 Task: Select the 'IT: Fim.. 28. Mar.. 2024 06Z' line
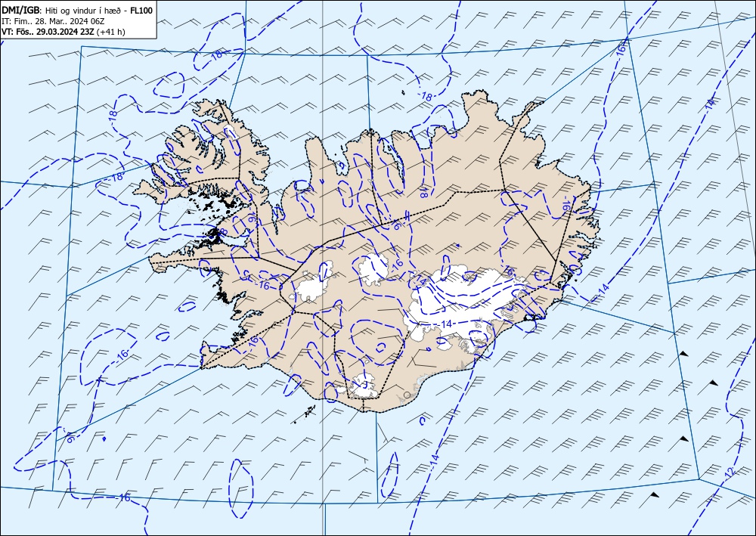pos(53,20)
